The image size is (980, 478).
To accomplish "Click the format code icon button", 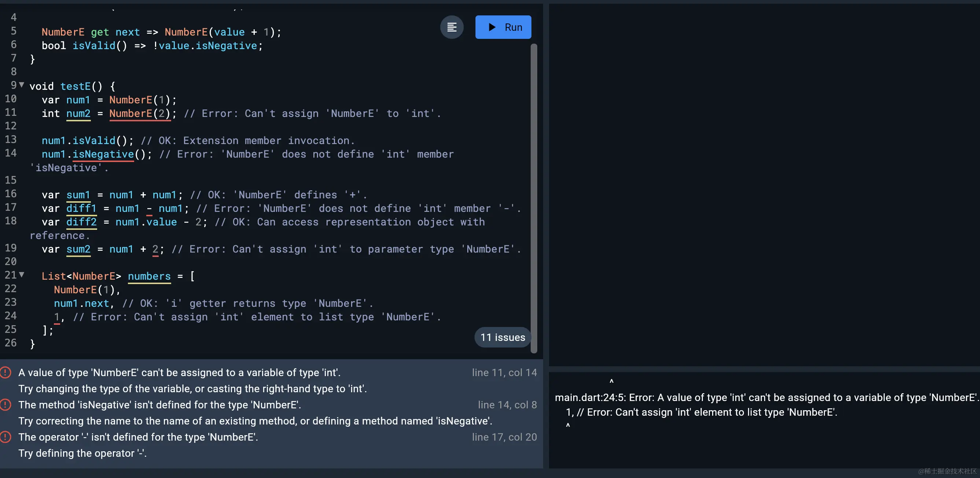I will 452,27.
